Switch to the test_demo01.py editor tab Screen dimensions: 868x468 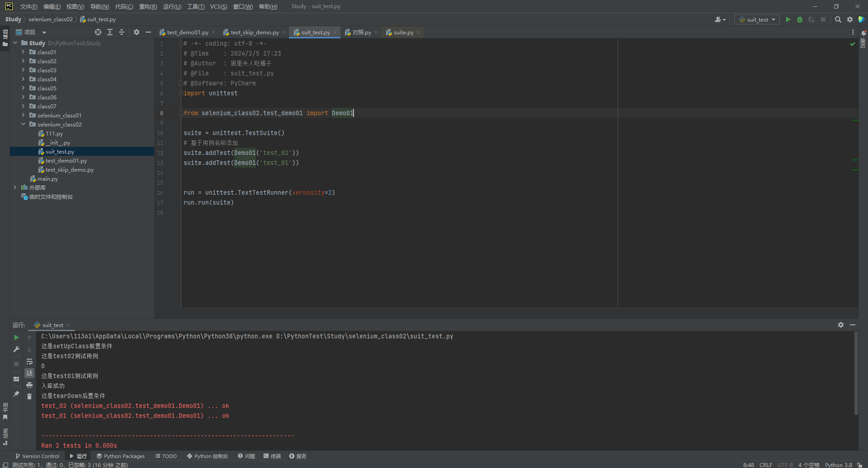coord(187,33)
